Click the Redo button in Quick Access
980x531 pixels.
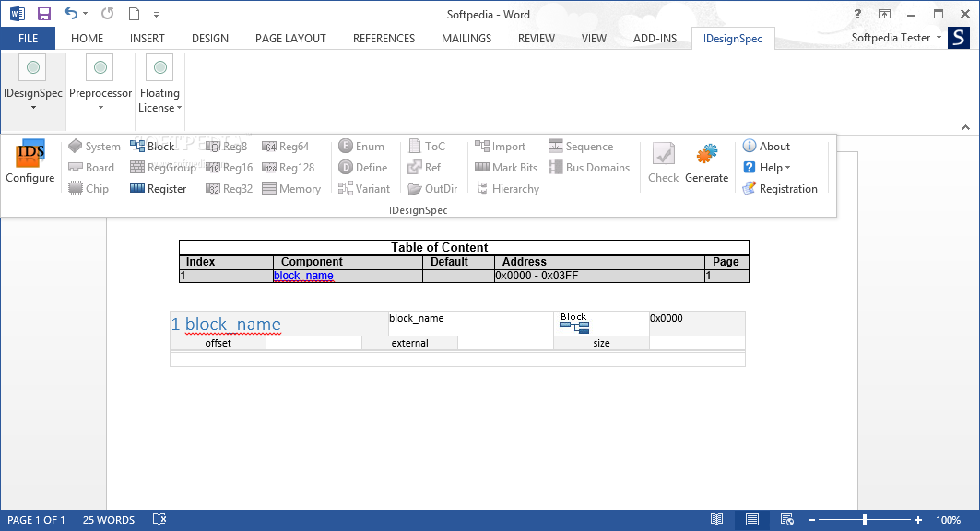pos(108,14)
